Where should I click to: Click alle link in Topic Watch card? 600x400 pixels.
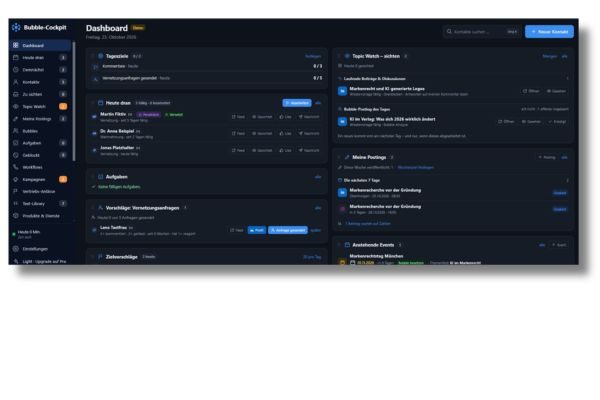564,56
